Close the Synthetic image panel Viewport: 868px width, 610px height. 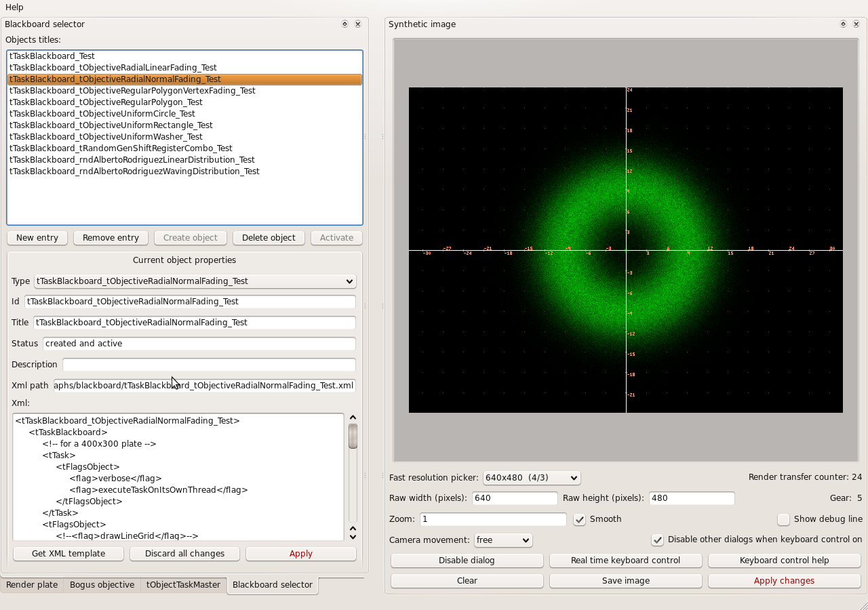pos(856,24)
